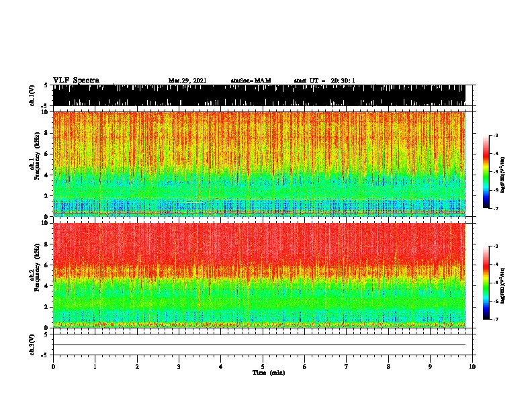The image size is (532, 411).
Task: Click the "station=MAM" header label
Action: (x=251, y=81)
